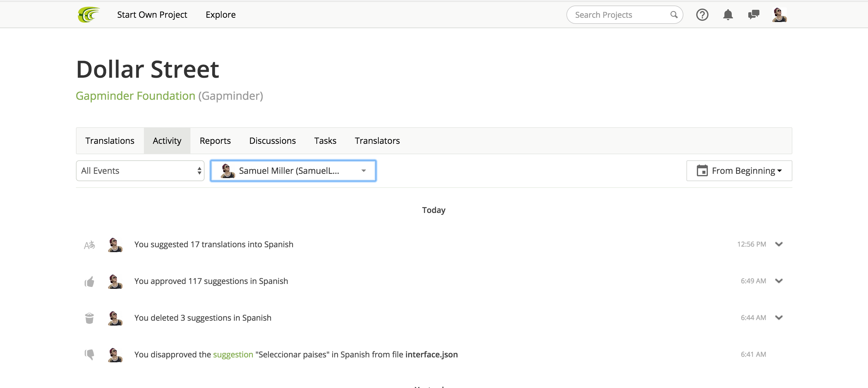
Task: Open profile avatar in top navigation
Action: 780,15
